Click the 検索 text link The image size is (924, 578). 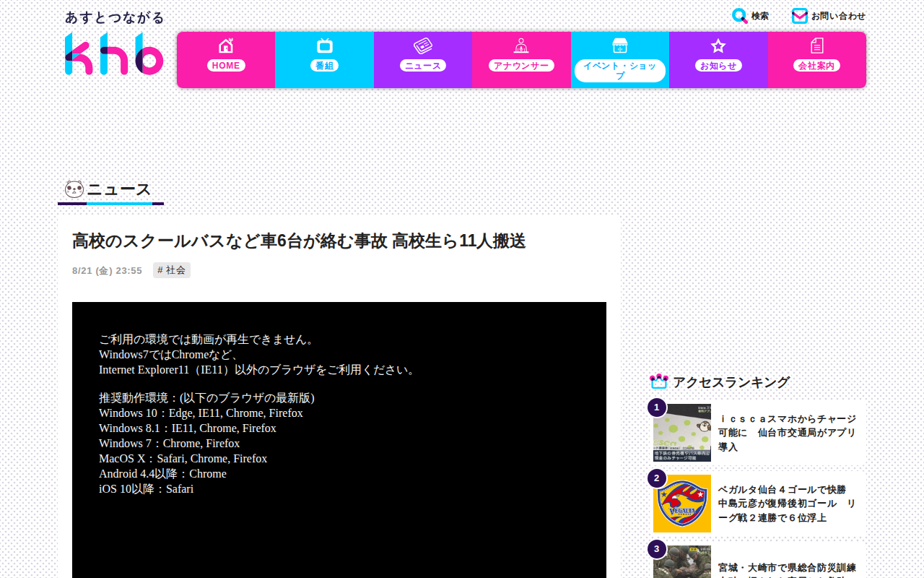click(759, 16)
